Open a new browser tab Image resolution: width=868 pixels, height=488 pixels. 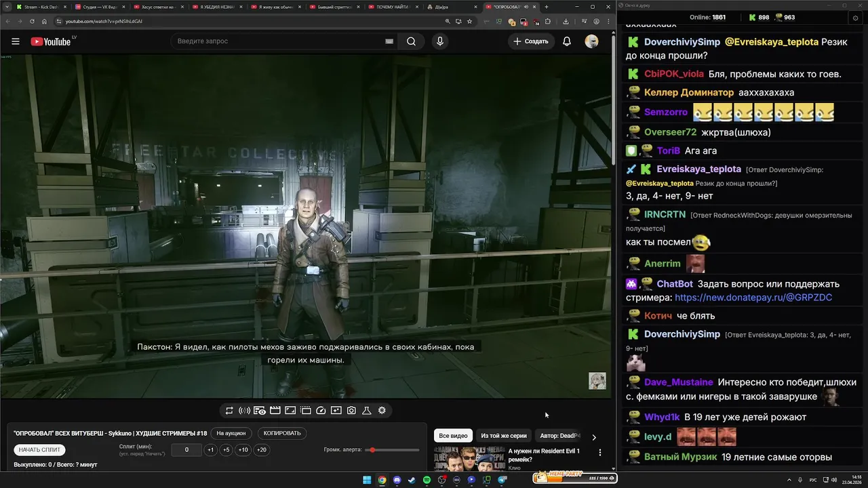pyautogui.click(x=547, y=7)
